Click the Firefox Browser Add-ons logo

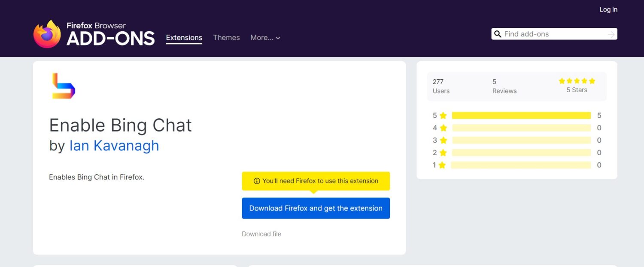pyautogui.click(x=94, y=34)
